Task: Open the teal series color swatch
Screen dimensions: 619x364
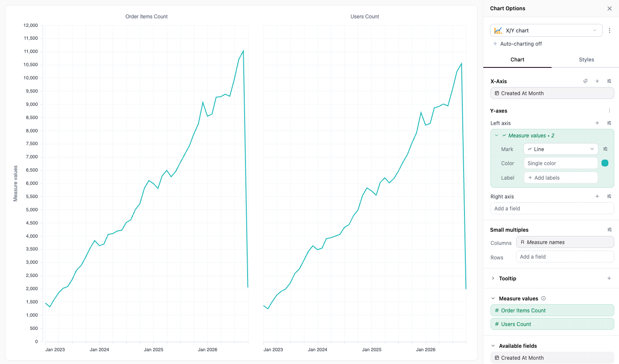Action: click(x=605, y=163)
